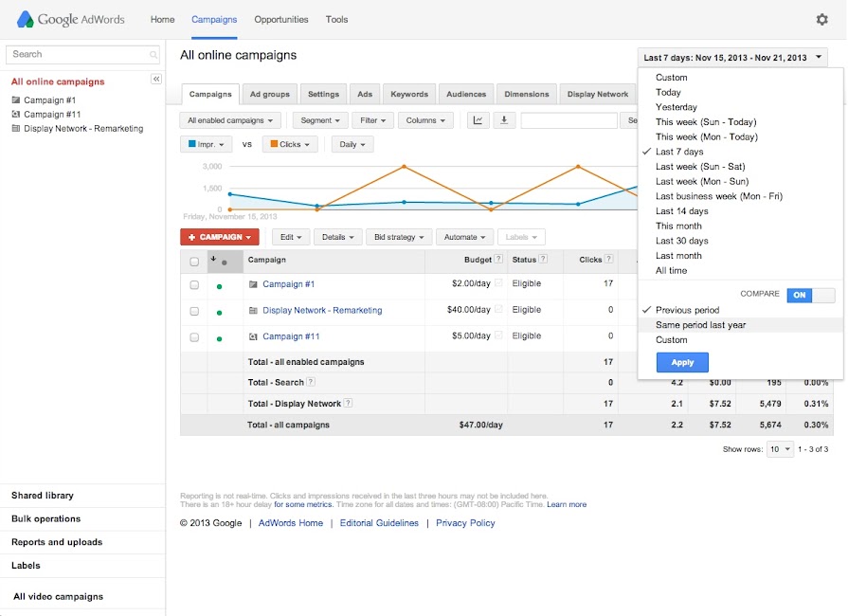The height and width of the screenshot is (616, 848).
Task: Expand the Segment dropdown
Action: [x=320, y=120]
